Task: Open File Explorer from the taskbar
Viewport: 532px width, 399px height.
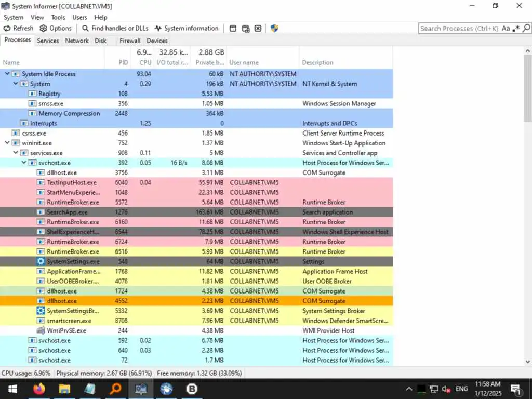Action: [64, 389]
